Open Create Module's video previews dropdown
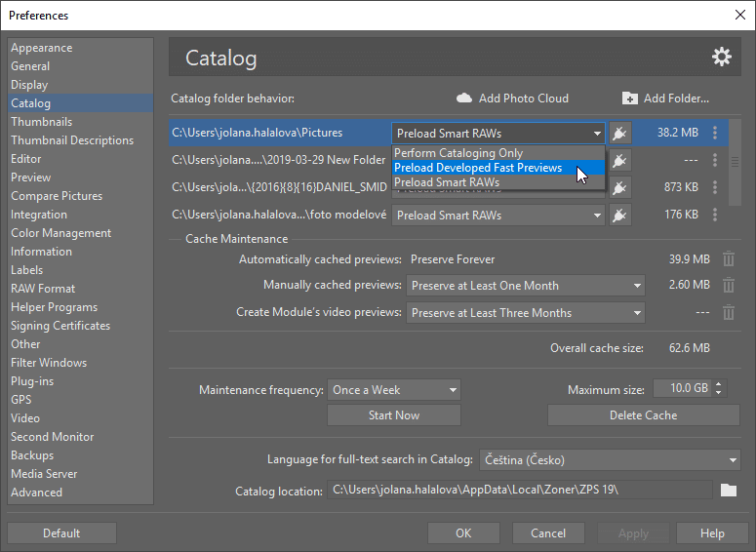The width and height of the screenshot is (756, 552). [526, 313]
